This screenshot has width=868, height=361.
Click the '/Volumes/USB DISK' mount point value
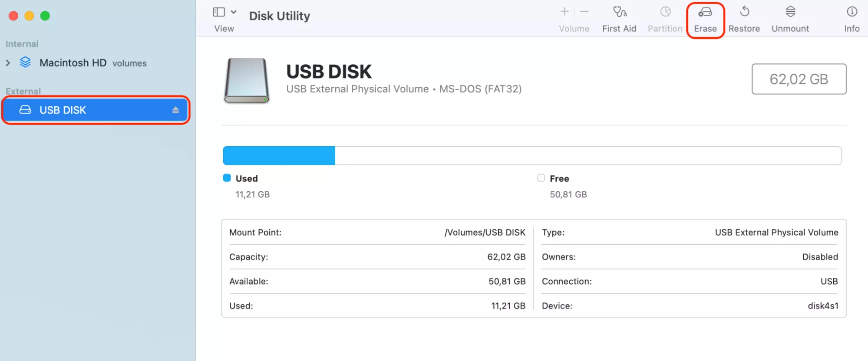(x=485, y=233)
